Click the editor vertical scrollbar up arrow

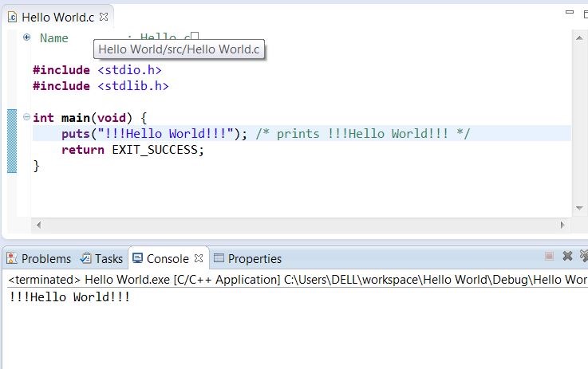coord(581,37)
